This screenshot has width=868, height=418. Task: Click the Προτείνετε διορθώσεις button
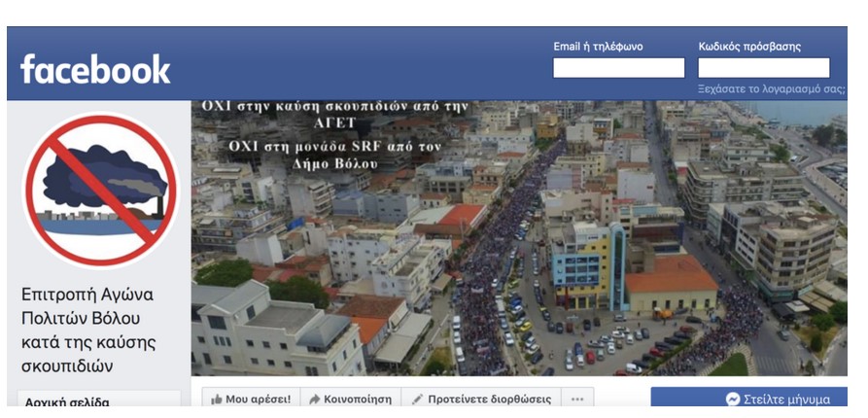[x=481, y=398]
